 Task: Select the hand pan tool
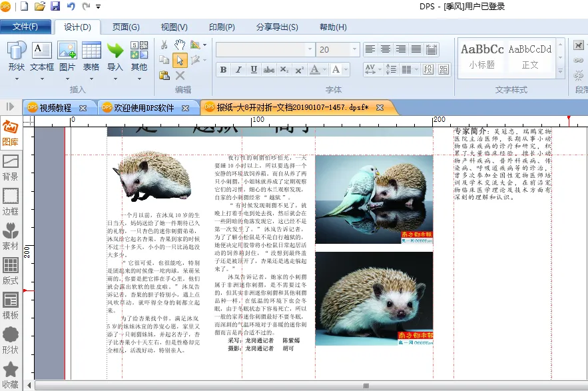click(x=180, y=45)
